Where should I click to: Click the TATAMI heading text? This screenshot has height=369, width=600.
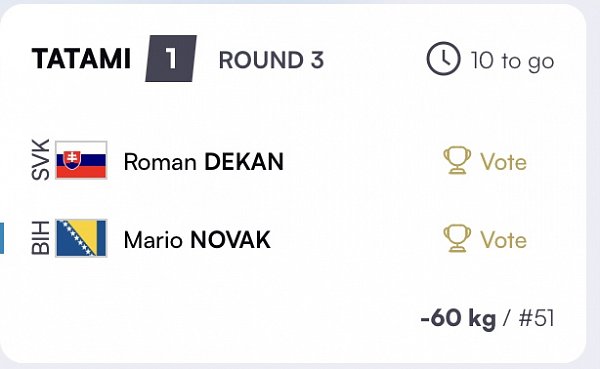(x=81, y=59)
